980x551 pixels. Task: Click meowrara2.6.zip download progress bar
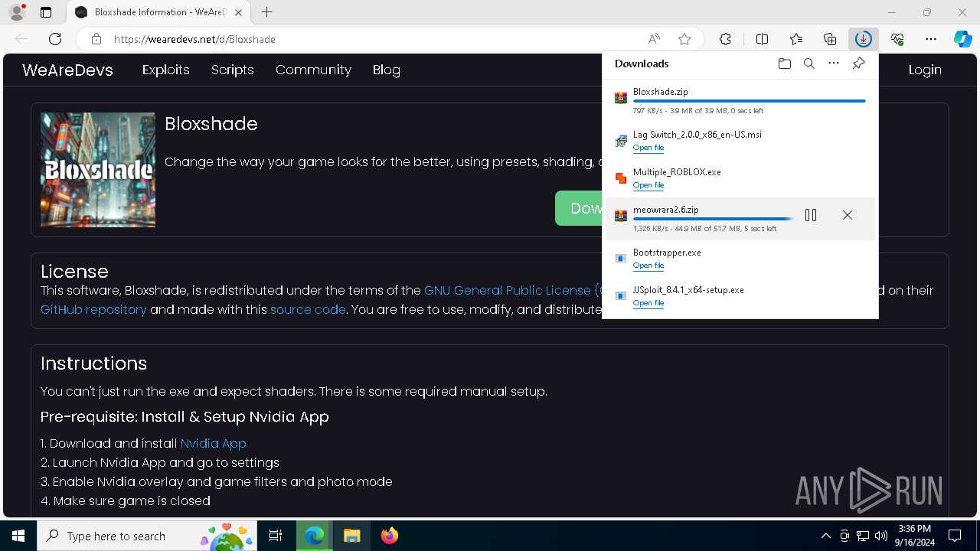click(714, 219)
